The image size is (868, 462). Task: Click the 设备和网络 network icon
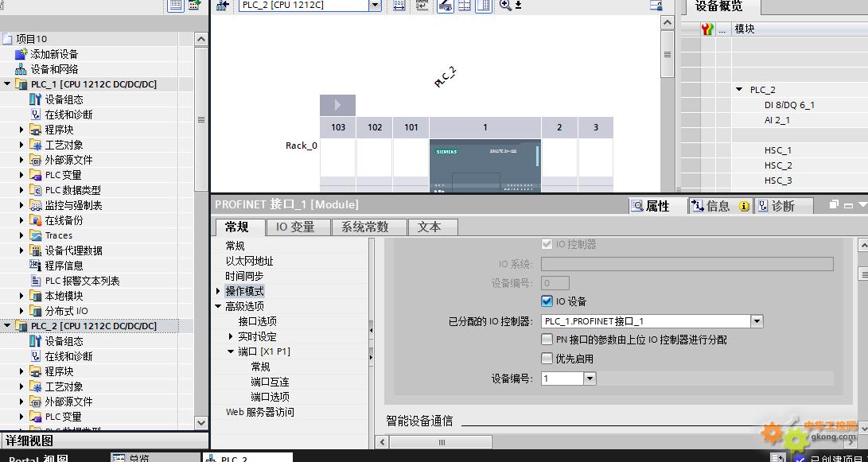[x=21, y=69]
